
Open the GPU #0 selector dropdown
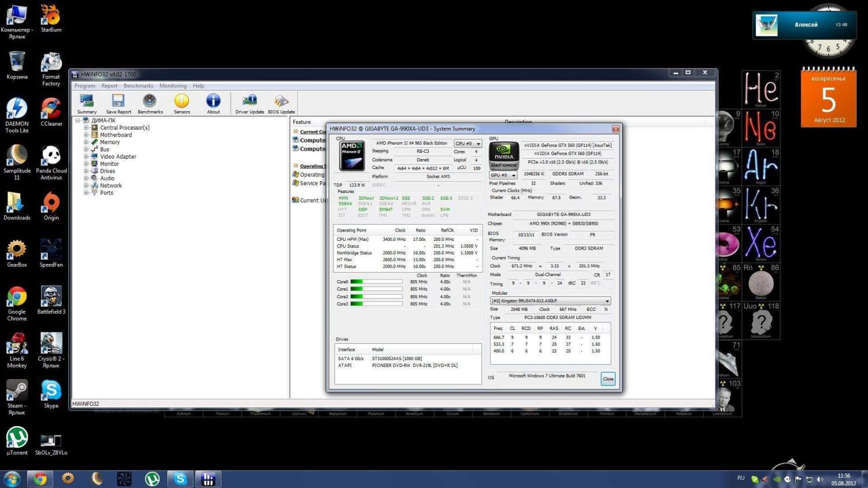(x=503, y=175)
